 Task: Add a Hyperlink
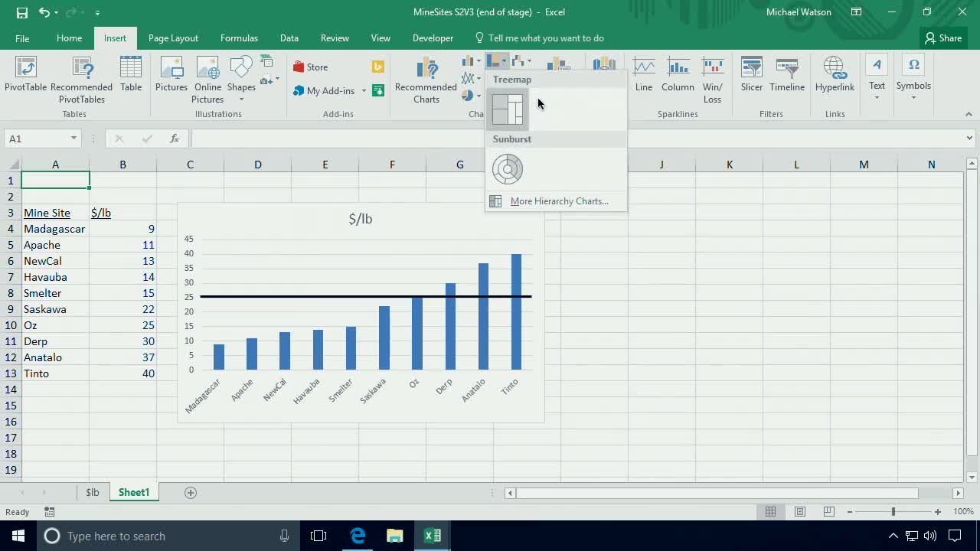coord(835,74)
